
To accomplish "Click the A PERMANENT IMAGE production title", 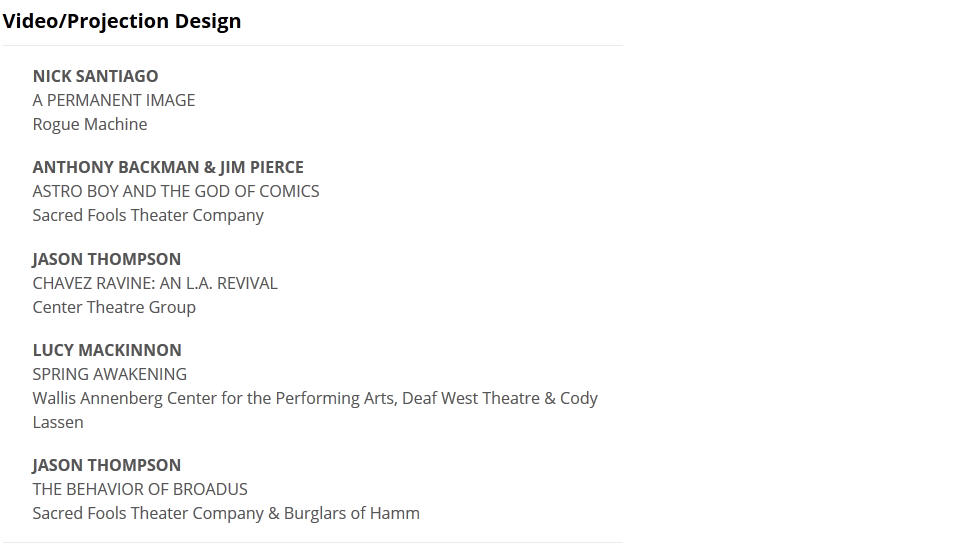I will [x=114, y=100].
